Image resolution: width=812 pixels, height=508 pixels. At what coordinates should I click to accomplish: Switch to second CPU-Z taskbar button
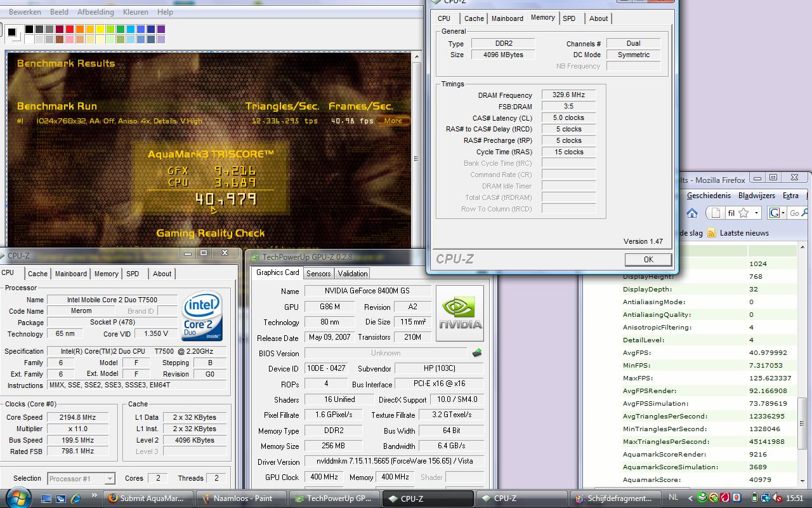click(521, 498)
